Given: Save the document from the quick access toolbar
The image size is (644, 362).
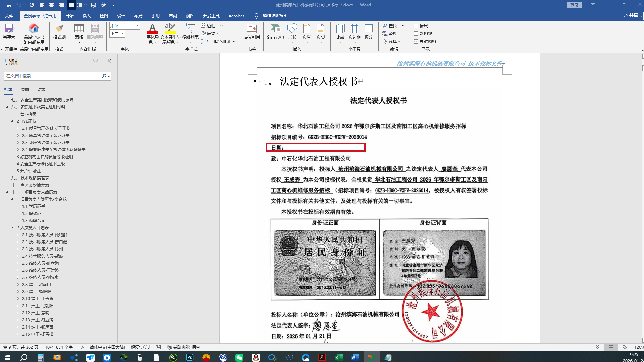Looking at the screenshot, I should 9,5.
